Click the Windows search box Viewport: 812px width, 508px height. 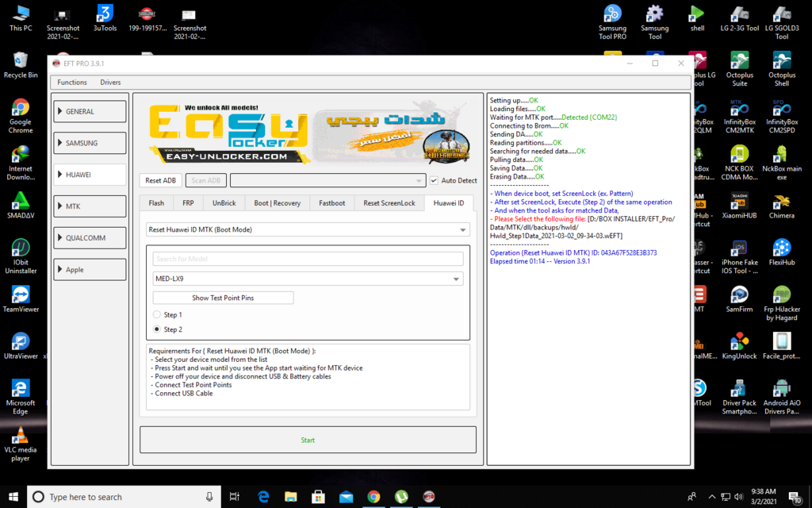124,497
